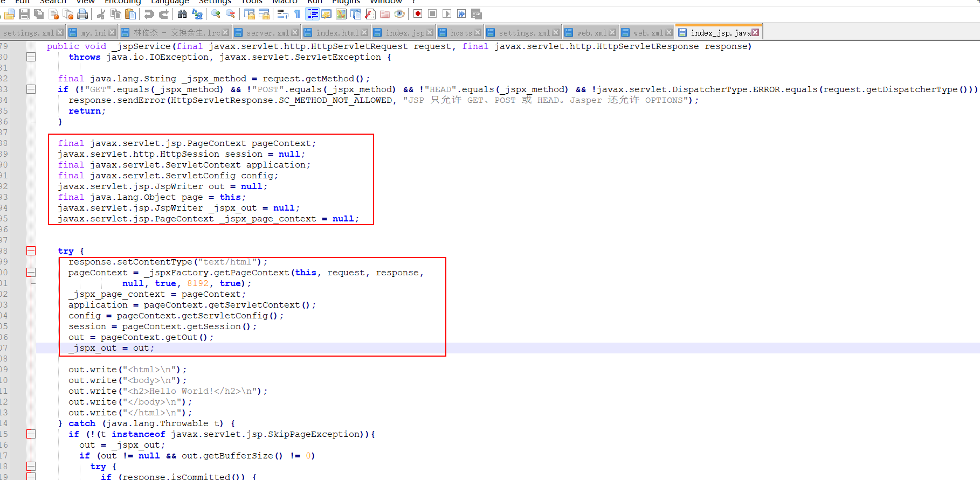Click the Paste clipboard icon

tap(130, 14)
